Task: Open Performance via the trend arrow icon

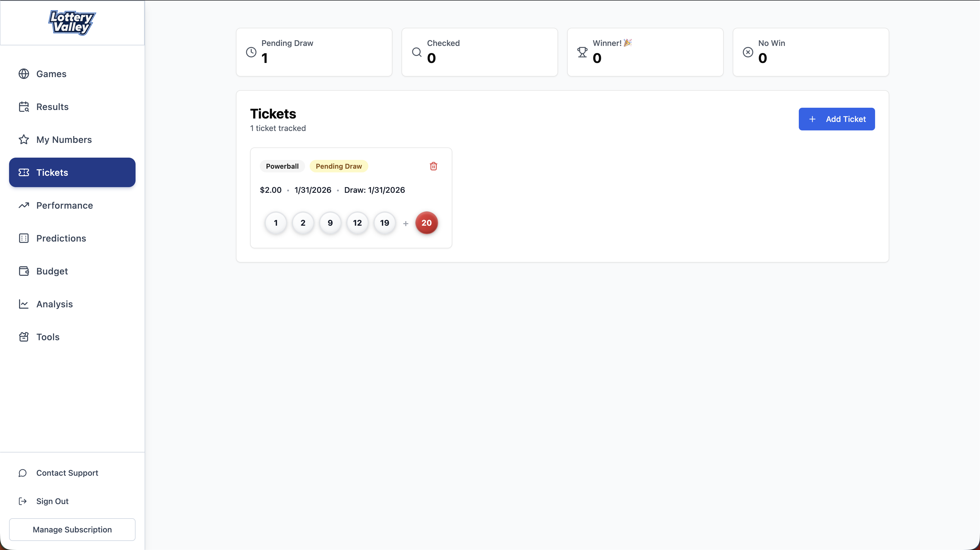Action: tap(24, 205)
